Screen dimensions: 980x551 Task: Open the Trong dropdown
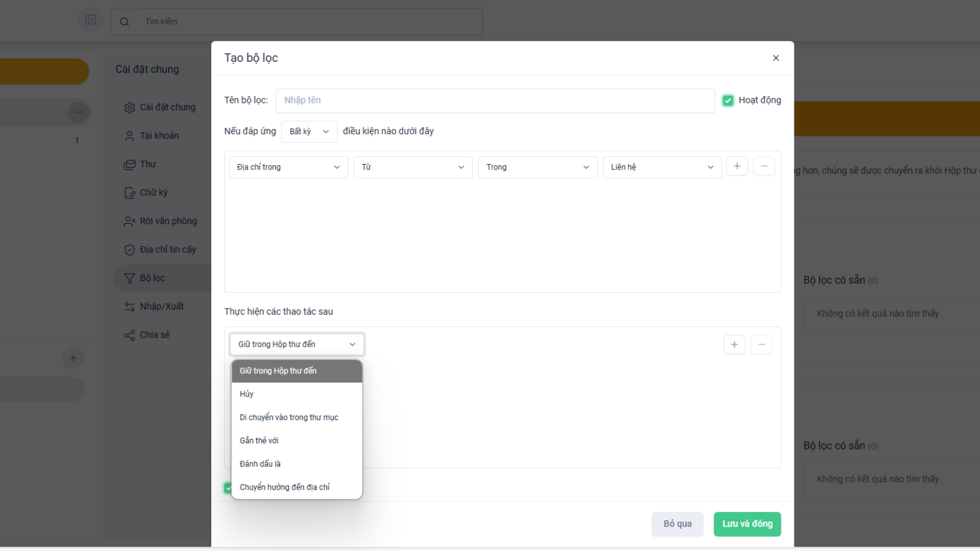(538, 167)
